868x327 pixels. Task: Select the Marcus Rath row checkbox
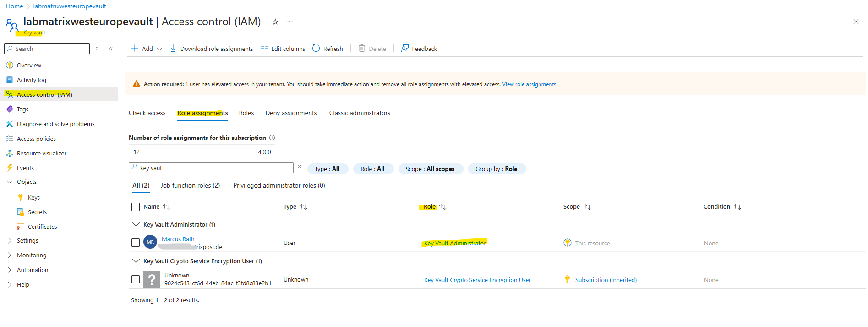click(136, 243)
